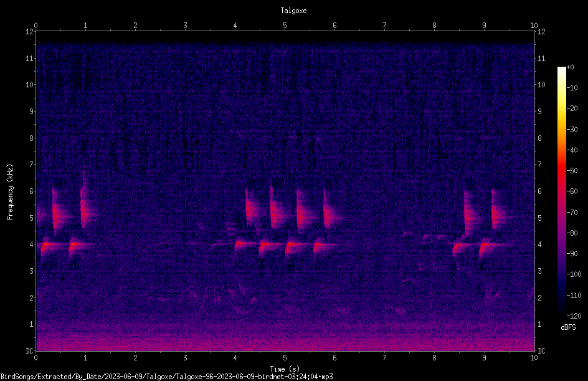
Task: Click the '9' tick on the bottom time axis
Action: click(484, 358)
